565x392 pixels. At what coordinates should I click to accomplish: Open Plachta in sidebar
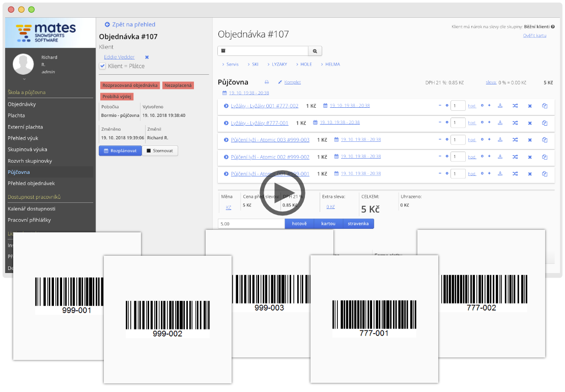click(x=16, y=115)
